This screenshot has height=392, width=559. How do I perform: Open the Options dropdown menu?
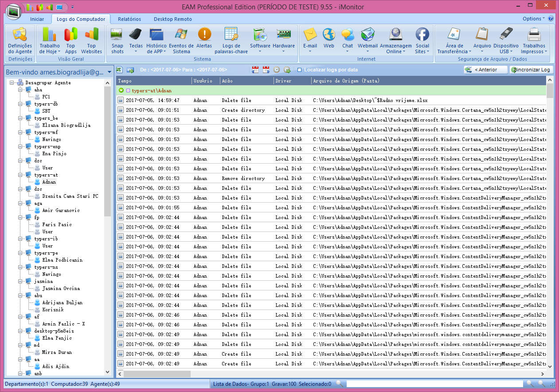click(x=534, y=19)
